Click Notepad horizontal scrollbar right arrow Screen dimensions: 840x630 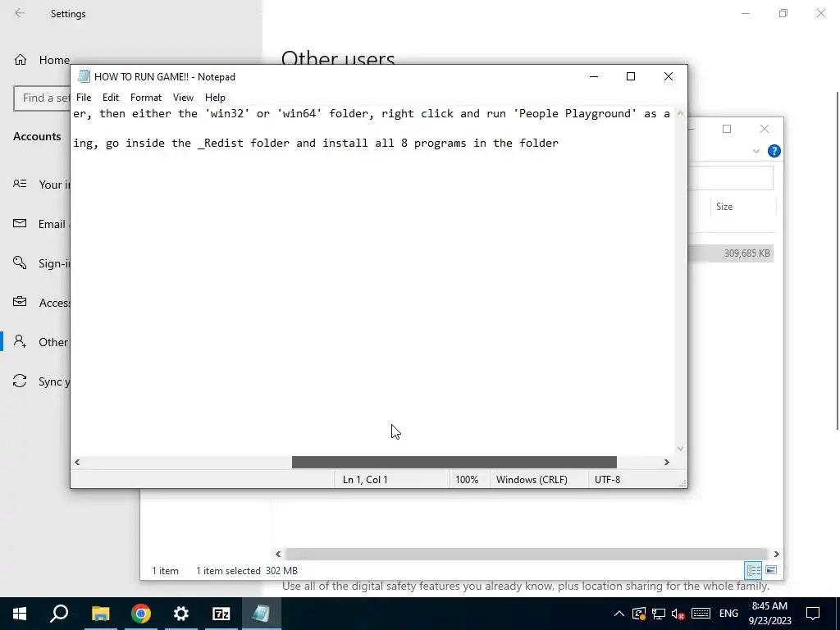click(666, 463)
